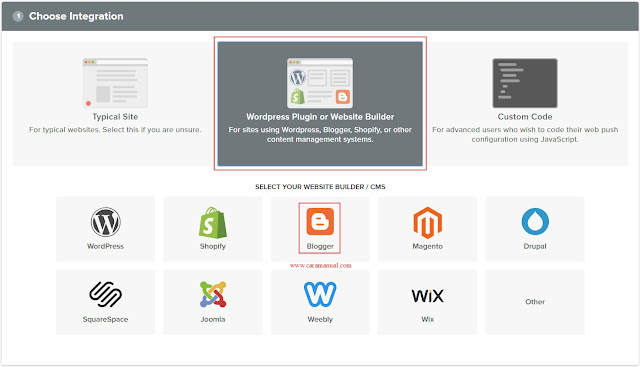This screenshot has width=640, height=367.
Task: Click the Wordpress Plugin or Website Builder title
Action: point(320,117)
